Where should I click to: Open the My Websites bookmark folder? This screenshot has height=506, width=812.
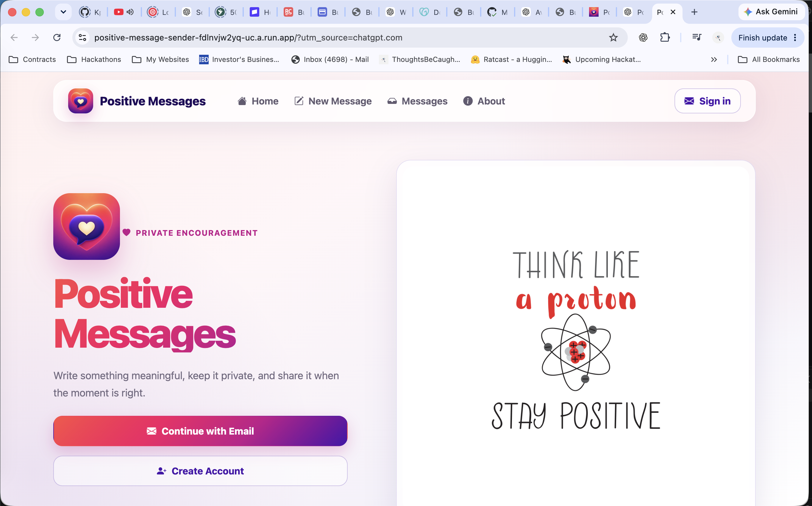[x=160, y=60]
